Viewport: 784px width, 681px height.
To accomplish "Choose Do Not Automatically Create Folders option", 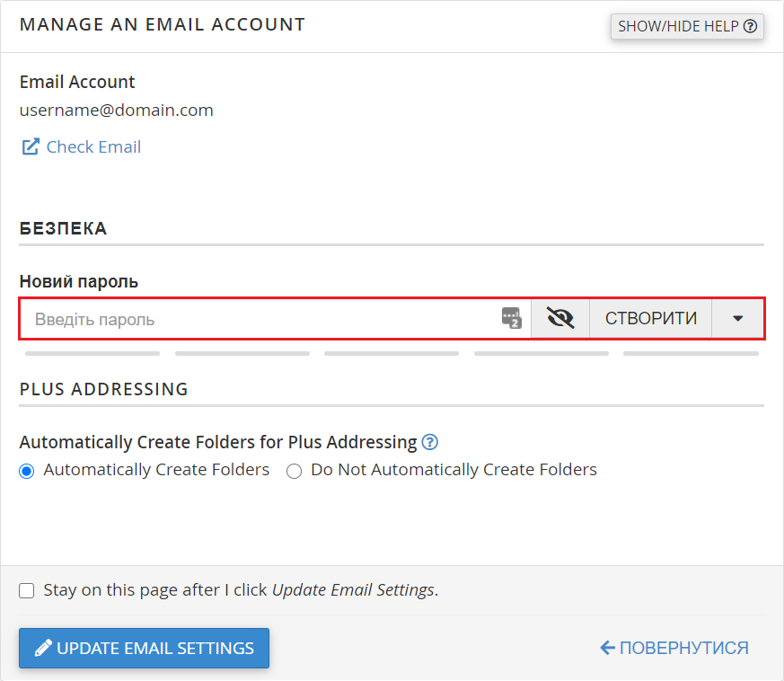I will click(294, 471).
